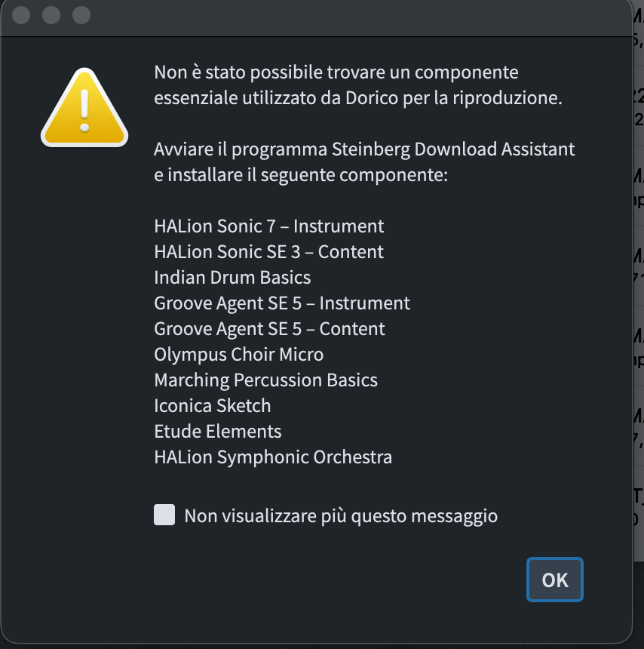644x649 pixels.
Task: Click the middle minimize window button
Action: point(51,15)
